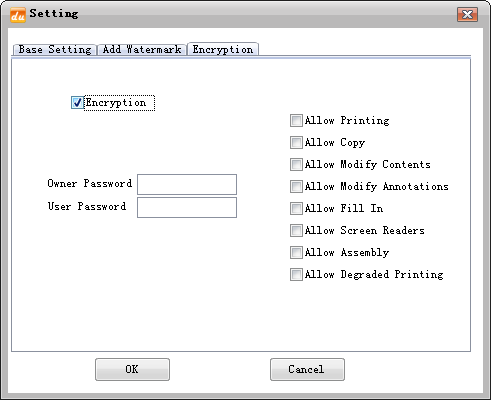This screenshot has height=400, width=491.
Task: Tick the Allow Assembly checkbox
Action: click(296, 252)
